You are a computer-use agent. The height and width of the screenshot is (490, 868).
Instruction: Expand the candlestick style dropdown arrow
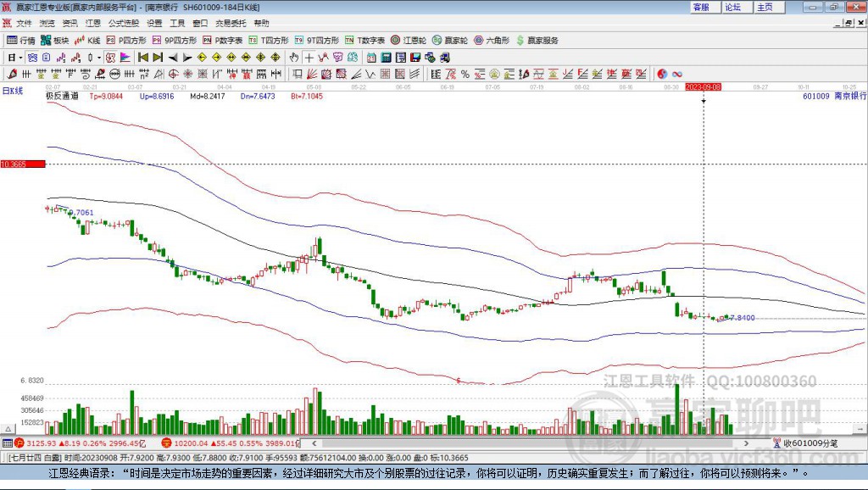tap(99, 58)
